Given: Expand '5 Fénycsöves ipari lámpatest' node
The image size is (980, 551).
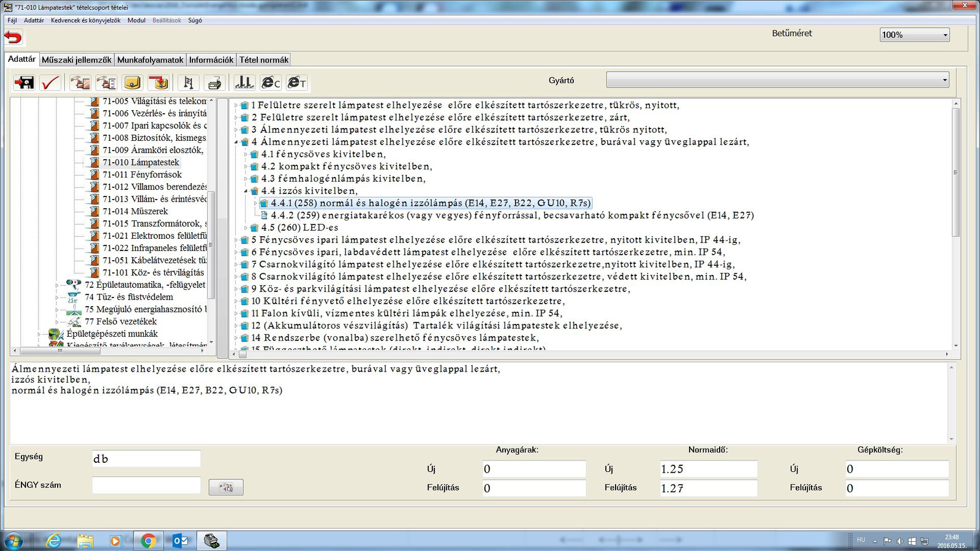Looking at the screenshot, I should [236, 240].
